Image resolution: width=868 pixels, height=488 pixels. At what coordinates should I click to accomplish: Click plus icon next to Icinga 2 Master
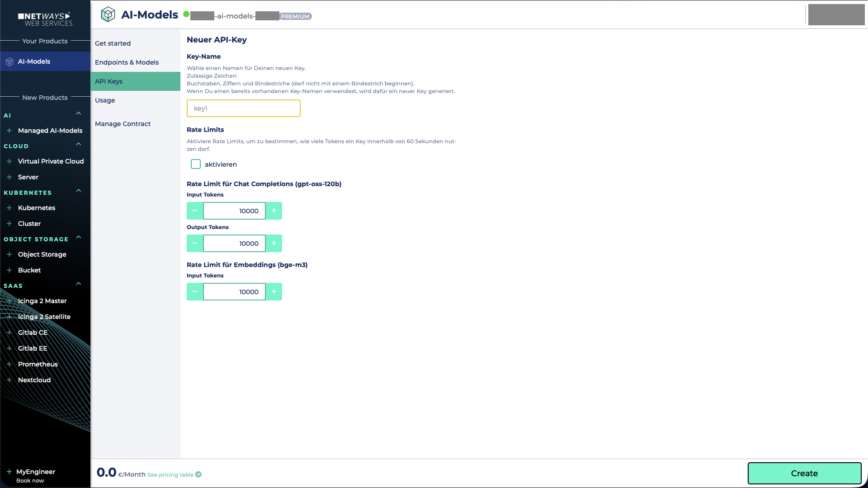pos(9,301)
